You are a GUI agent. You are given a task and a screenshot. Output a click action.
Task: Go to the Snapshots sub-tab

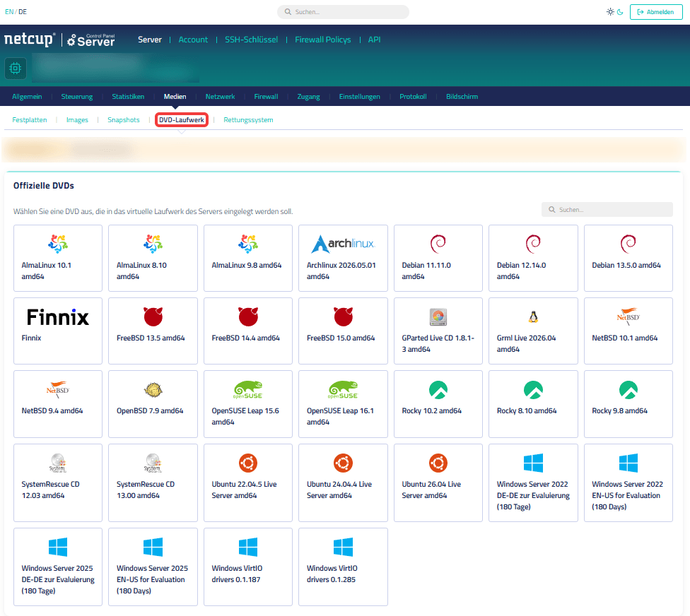coord(124,119)
